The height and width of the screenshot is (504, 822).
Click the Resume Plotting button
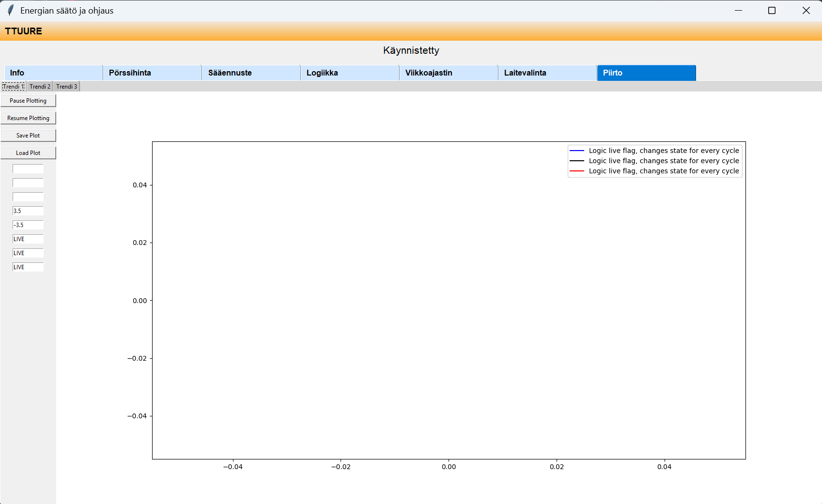28,118
